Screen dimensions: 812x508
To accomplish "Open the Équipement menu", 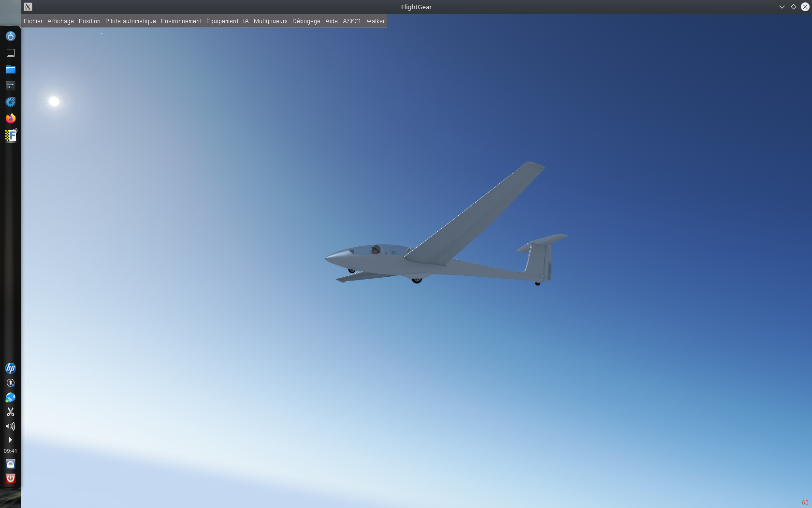I will pos(222,21).
